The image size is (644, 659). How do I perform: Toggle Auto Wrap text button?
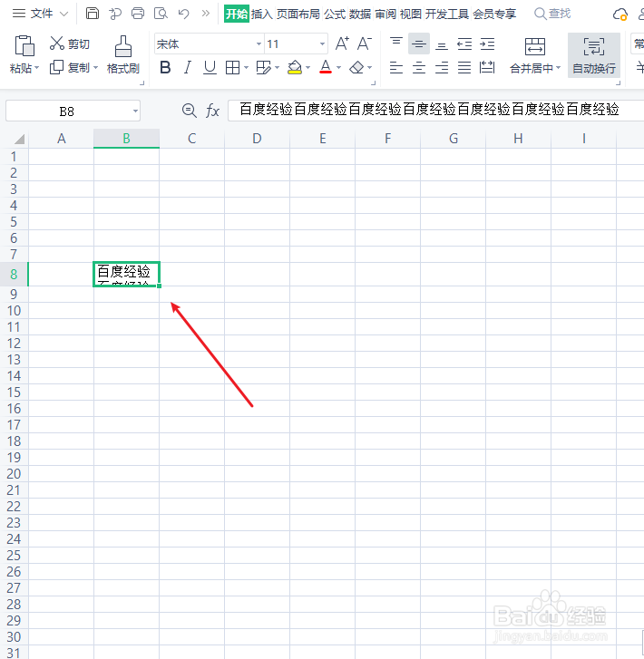594,55
